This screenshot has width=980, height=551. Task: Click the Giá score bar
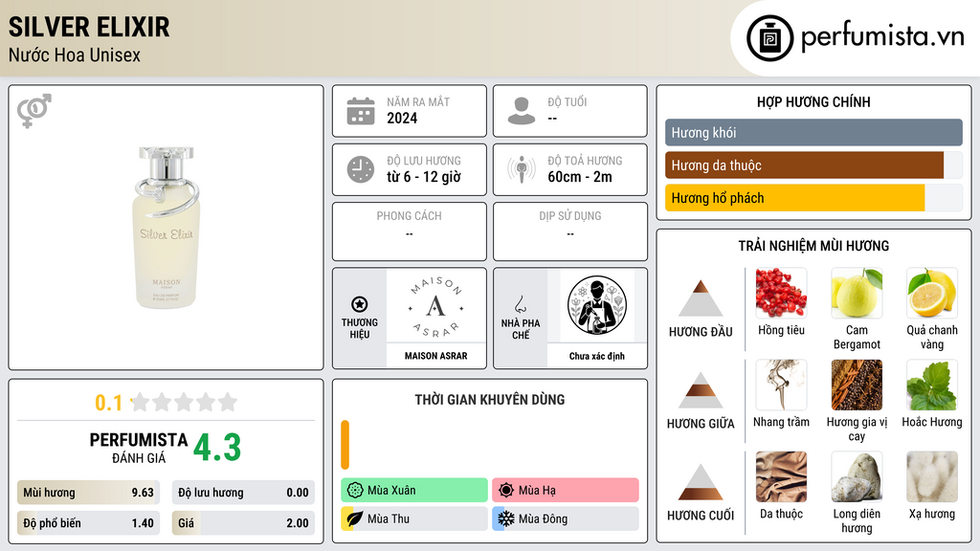(x=243, y=523)
